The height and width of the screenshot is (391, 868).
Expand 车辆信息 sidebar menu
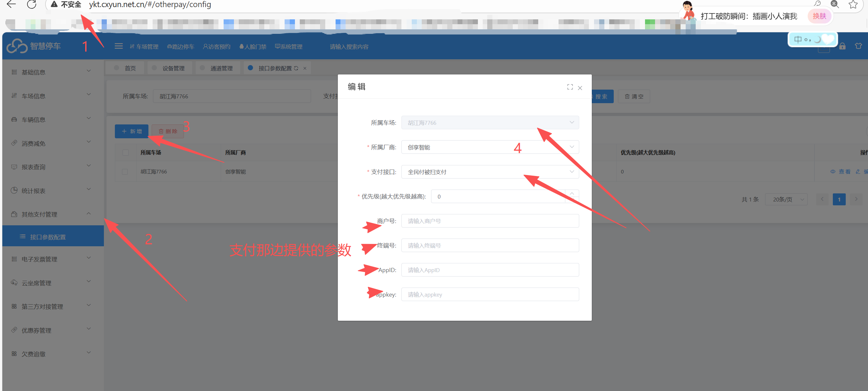[x=53, y=120]
